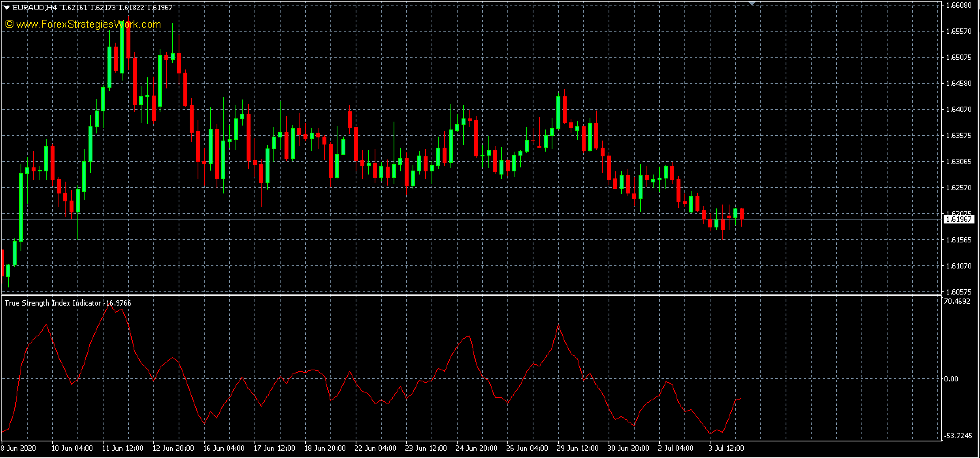Image resolution: width=980 pixels, height=458 pixels.
Task: Click the 29 Jun 12:00 time label
Action: pyautogui.click(x=577, y=449)
